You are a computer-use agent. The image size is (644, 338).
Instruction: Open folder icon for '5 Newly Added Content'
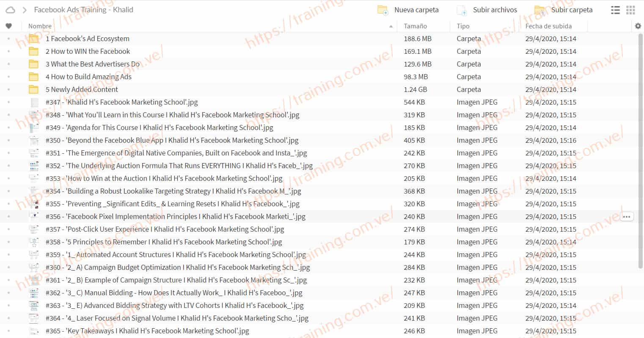point(34,89)
